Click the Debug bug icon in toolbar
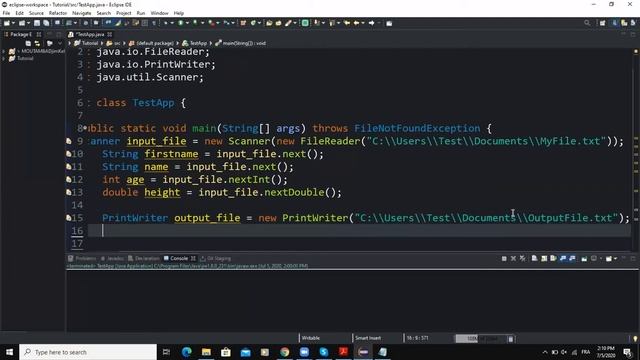640x360 pixels. point(165,23)
